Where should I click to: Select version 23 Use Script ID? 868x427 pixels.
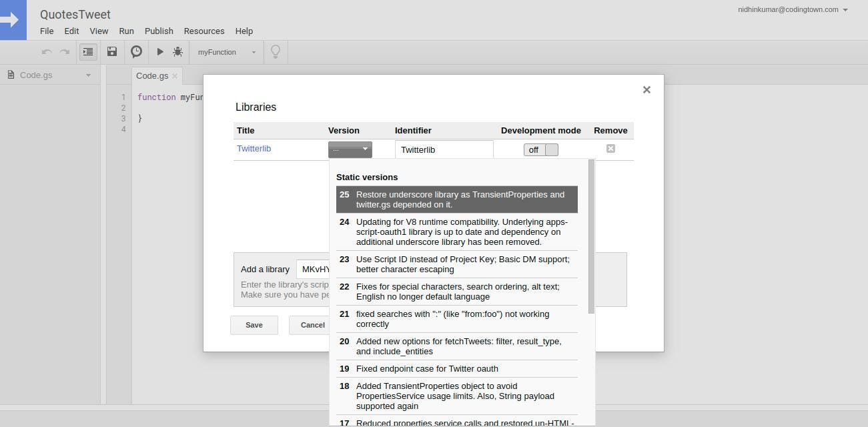[456, 264]
